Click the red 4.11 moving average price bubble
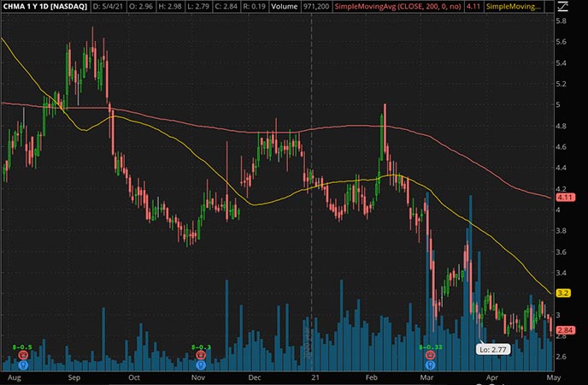 pos(563,198)
